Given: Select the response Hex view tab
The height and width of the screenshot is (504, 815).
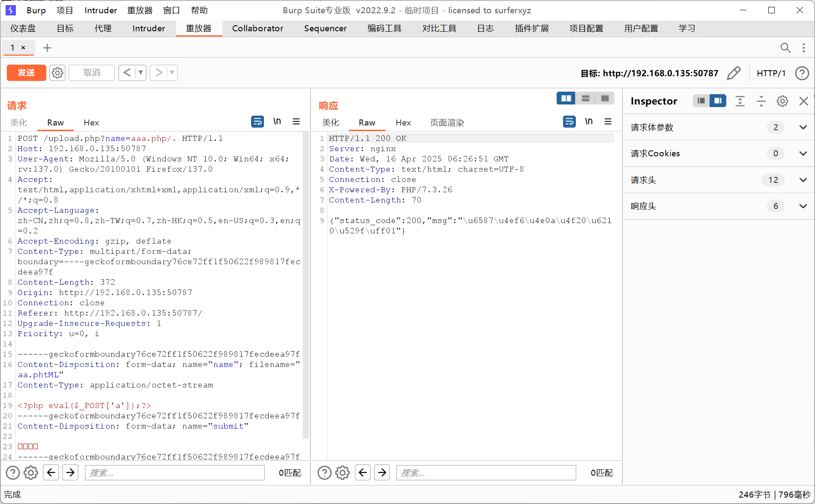Looking at the screenshot, I should coord(403,122).
